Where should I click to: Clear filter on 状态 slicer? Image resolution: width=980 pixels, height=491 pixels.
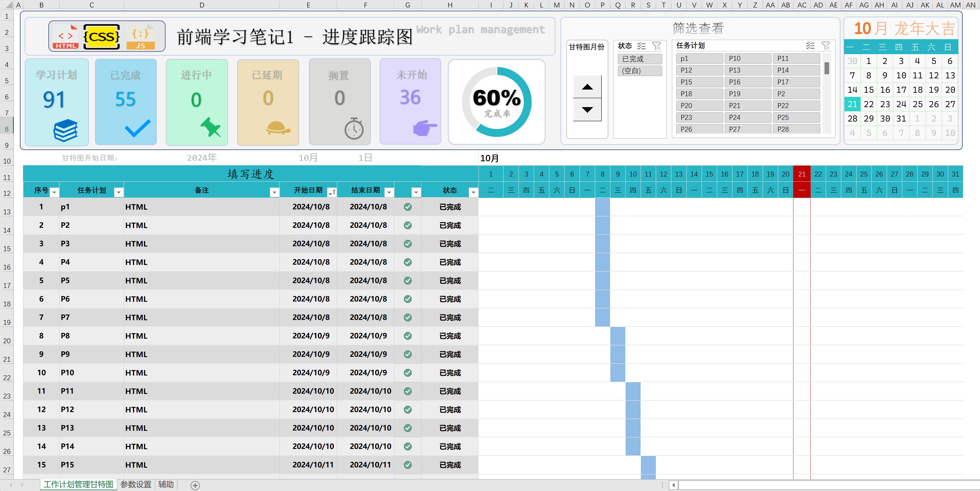[x=657, y=46]
